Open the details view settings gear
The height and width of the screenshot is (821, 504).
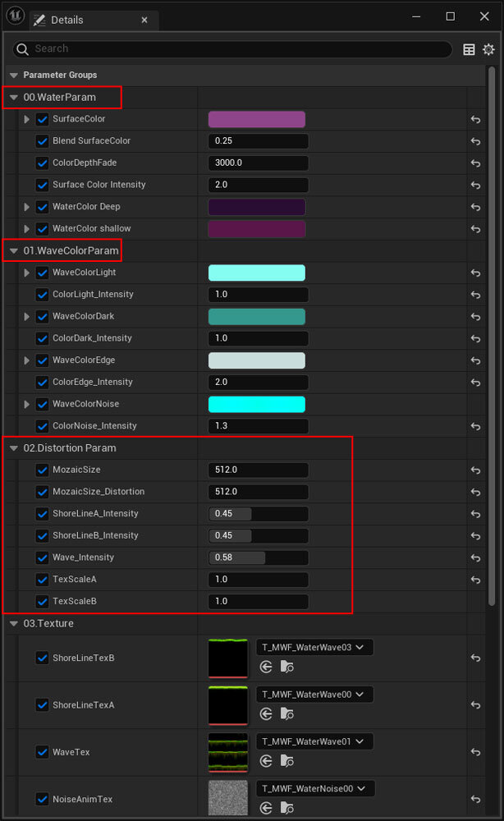pos(488,49)
